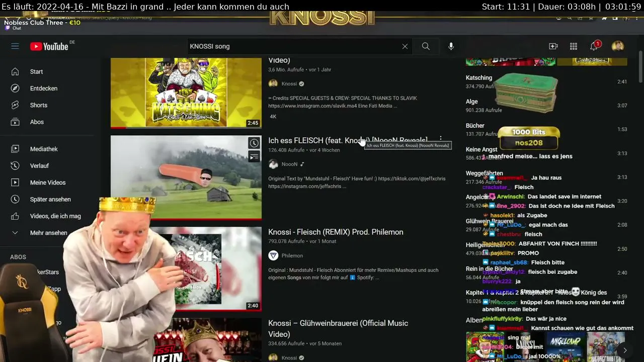
Task: Open the notifications bell
Action: coord(594,46)
